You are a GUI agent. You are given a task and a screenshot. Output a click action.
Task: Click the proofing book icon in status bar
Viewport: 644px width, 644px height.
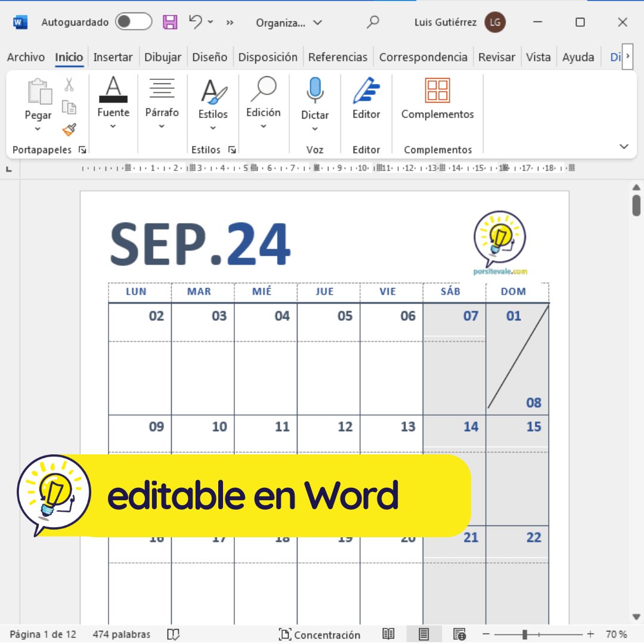174,634
